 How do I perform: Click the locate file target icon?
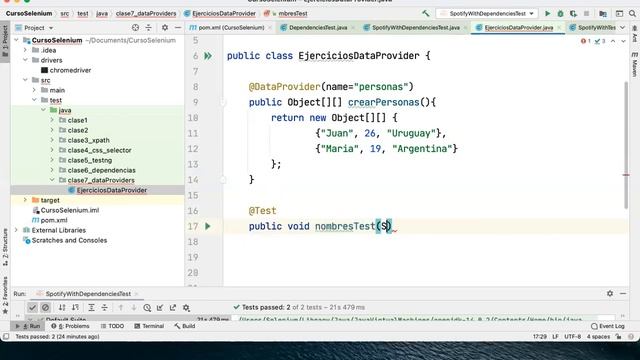pyautogui.click(x=136, y=27)
